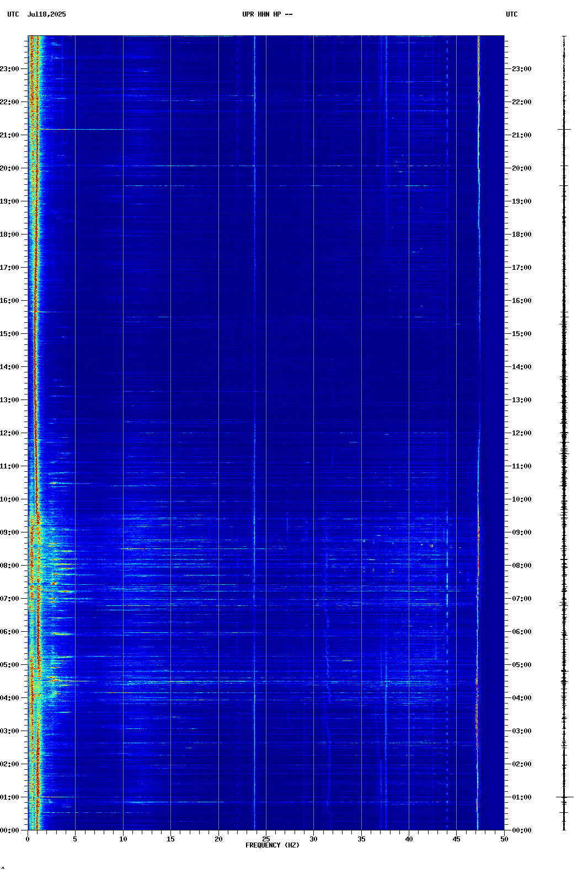This screenshot has height=874, width=588.
Task: Click the '05:00' label on the right time axis
Action: click(522, 665)
